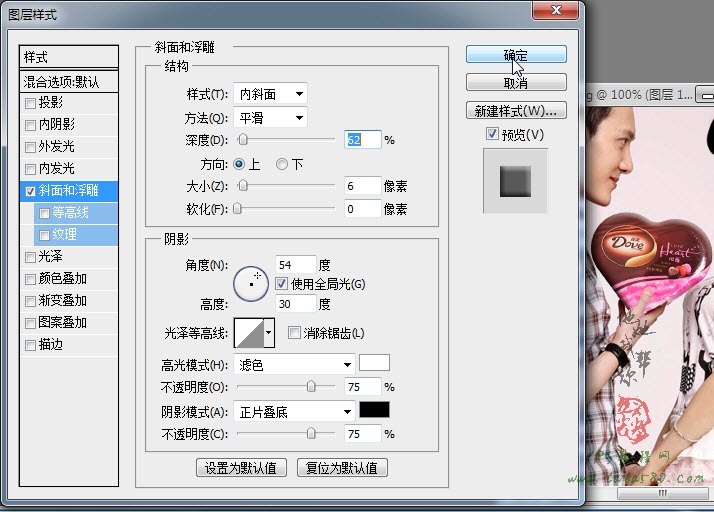This screenshot has width=714, height=512.
Task: Click the 复位为默认值 button
Action: click(342, 468)
